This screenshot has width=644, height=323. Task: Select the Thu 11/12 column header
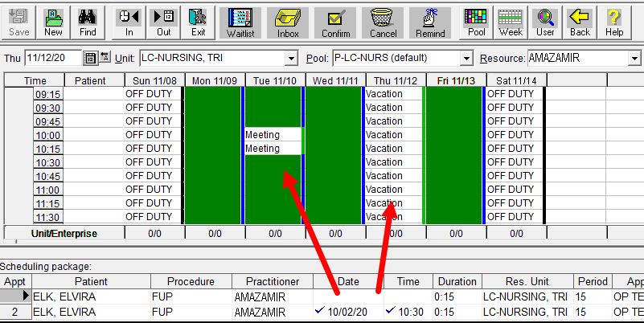[x=396, y=80]
